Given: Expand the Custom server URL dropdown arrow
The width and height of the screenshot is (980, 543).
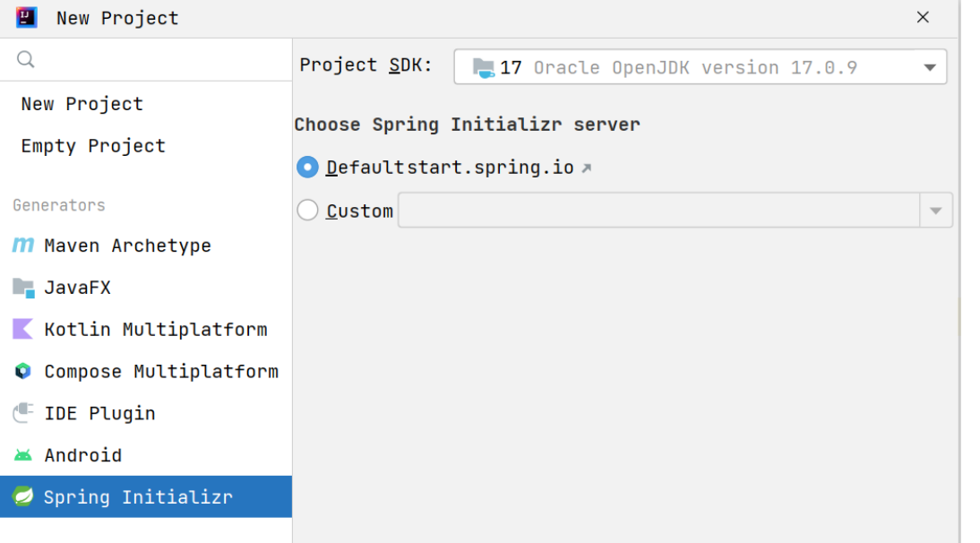Looking at the screenshot, I should 935,211.
